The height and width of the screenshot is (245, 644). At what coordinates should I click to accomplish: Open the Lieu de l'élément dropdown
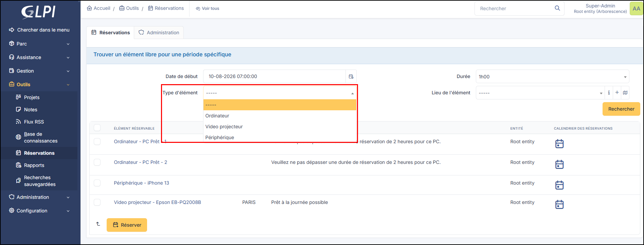click(x=540, y=93)
